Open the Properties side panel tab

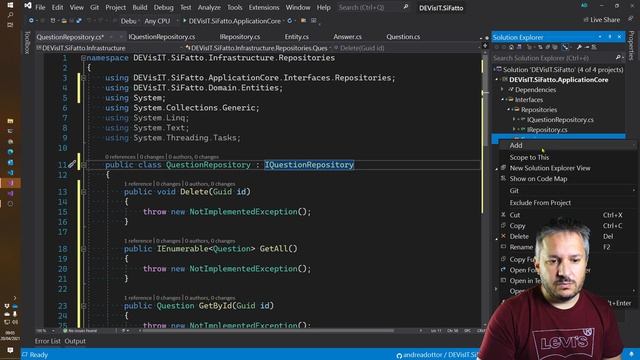tap(631, 45)
